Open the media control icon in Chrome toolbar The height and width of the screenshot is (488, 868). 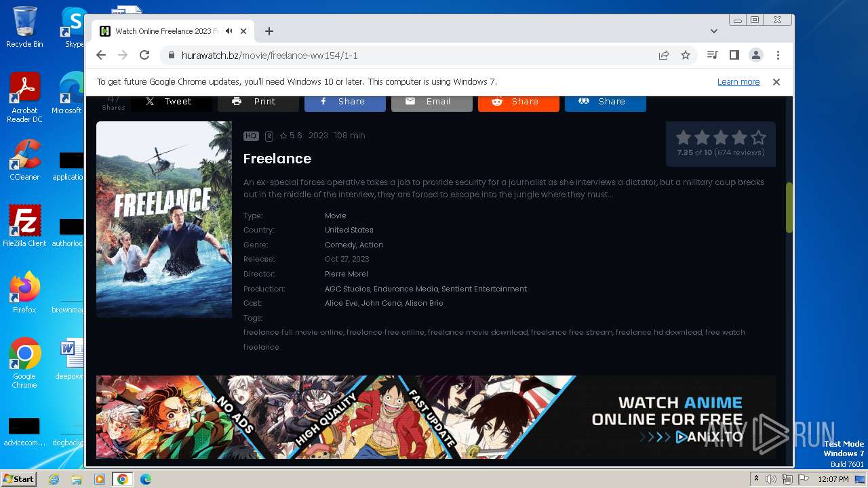712,55
